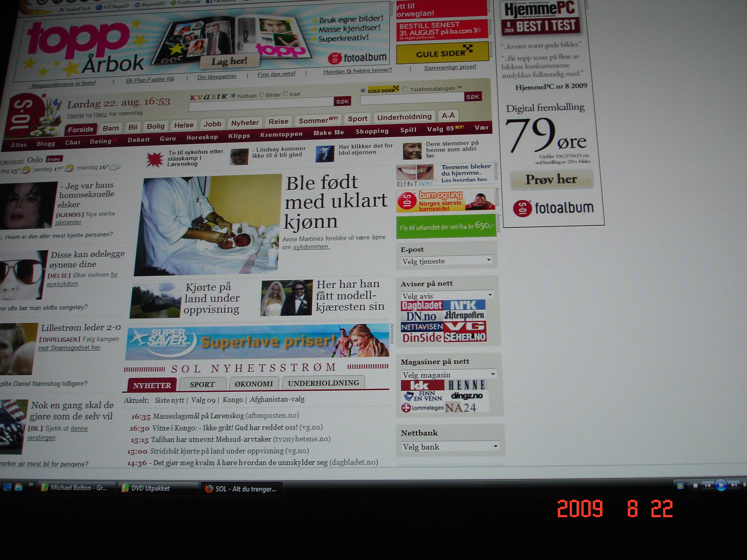
Task: Open the NRK logo link
Action: pyautogui.click(x=464, y=305)
